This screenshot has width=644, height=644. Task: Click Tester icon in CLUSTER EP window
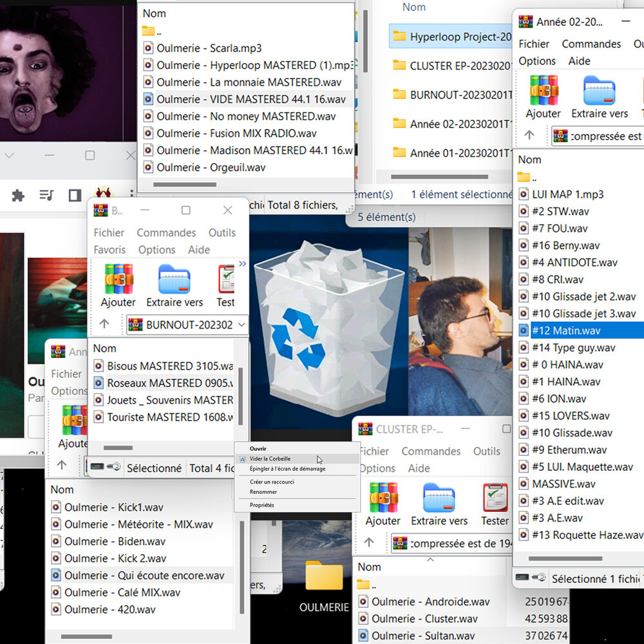pos(495,497)
